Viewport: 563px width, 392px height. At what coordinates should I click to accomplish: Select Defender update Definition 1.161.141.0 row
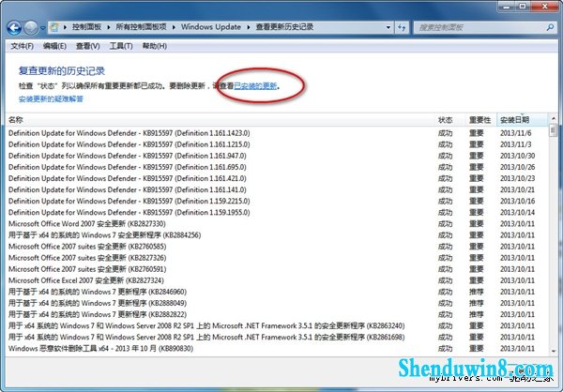(277, 189)
